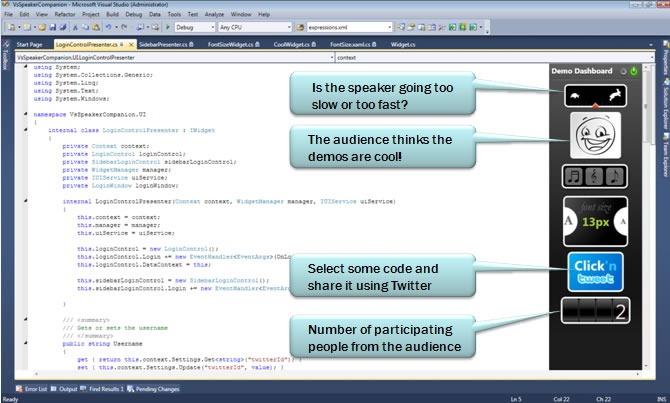670x403 pixels.
Task: Open the Find Results 1 tab
Action: pos(102,389)
